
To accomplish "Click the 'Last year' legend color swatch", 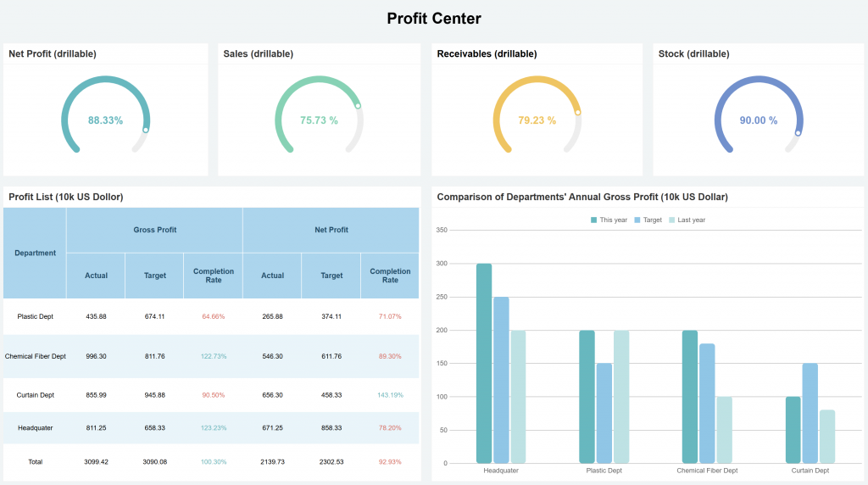I will click(x=672, y=220).
